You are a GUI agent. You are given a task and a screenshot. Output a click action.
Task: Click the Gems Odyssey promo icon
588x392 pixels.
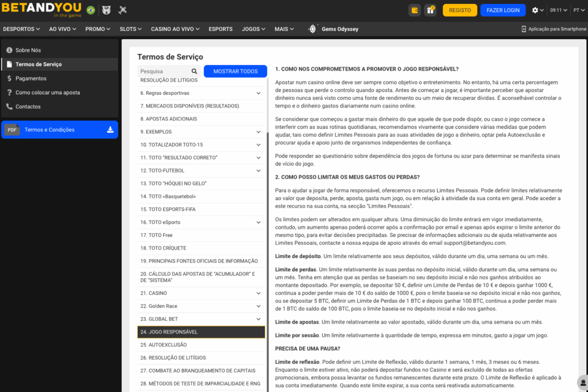tap(312, 29)
